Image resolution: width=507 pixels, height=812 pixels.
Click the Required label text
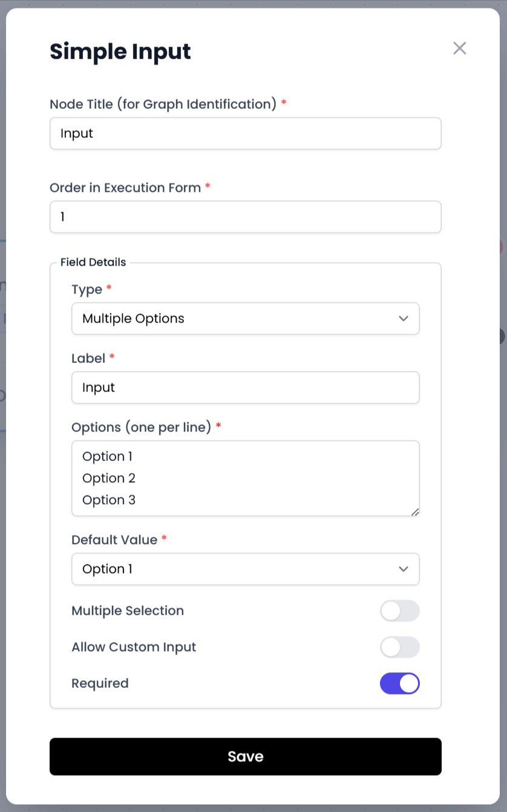[100, 684]
